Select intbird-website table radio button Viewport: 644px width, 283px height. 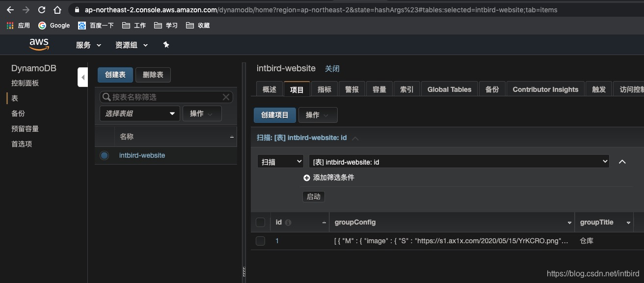click(x=104, y=155)
